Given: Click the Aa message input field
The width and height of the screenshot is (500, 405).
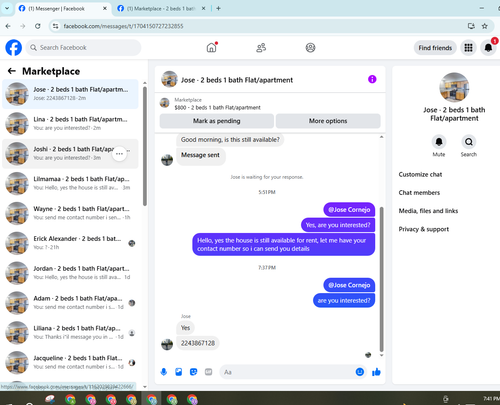Looking at the screenshot, I should point(287,372).
